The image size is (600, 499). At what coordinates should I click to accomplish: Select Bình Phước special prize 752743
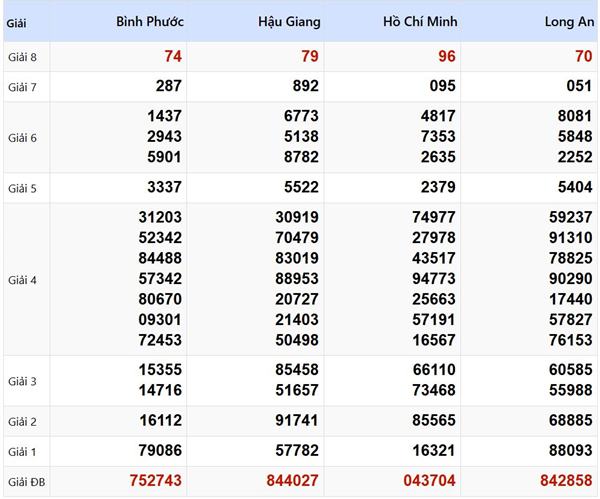point(155,481)
